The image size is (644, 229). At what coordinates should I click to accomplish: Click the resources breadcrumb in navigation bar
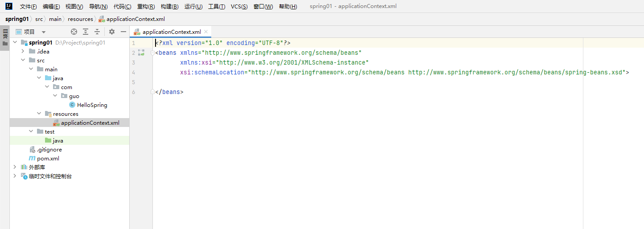(80, 19)
